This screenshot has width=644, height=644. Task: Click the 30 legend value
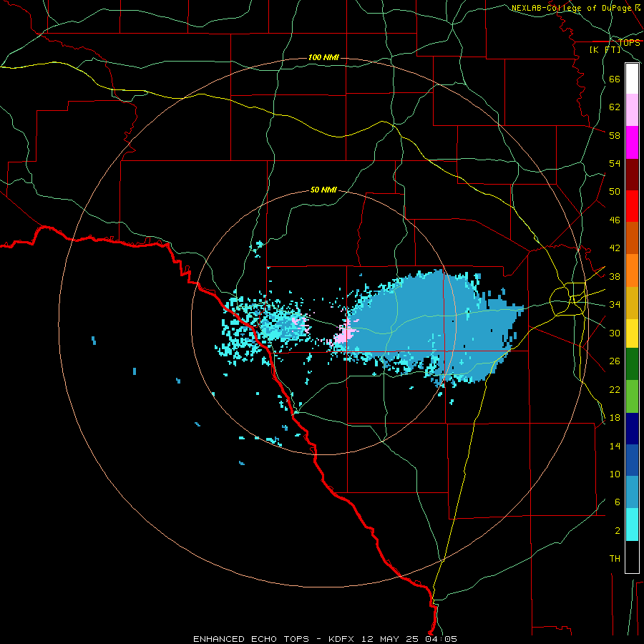click(615, 333)
